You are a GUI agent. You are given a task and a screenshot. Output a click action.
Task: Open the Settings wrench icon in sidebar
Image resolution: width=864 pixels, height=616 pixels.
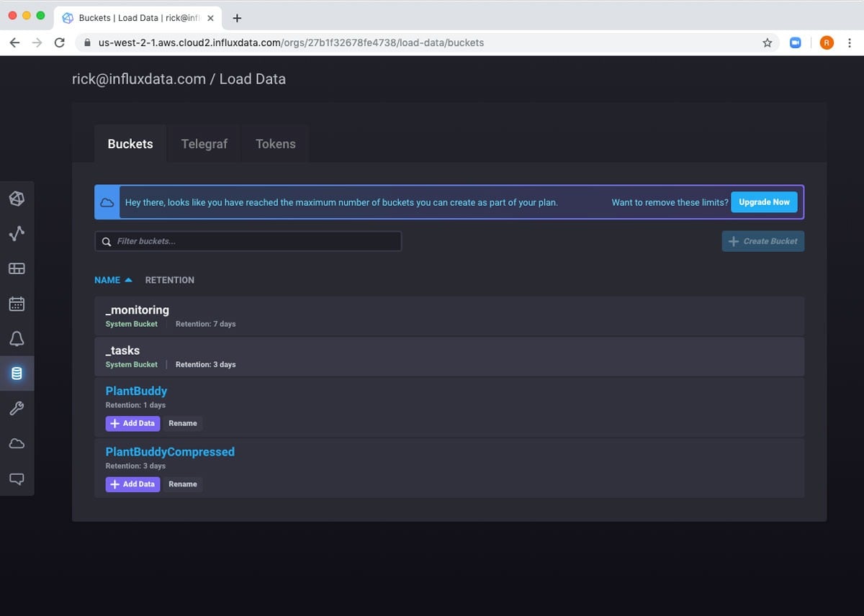(x=17, y=408)
